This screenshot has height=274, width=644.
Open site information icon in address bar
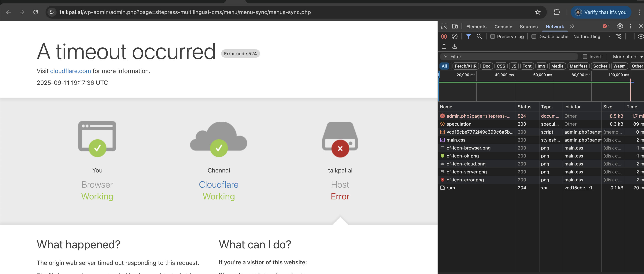click(52, 12)
